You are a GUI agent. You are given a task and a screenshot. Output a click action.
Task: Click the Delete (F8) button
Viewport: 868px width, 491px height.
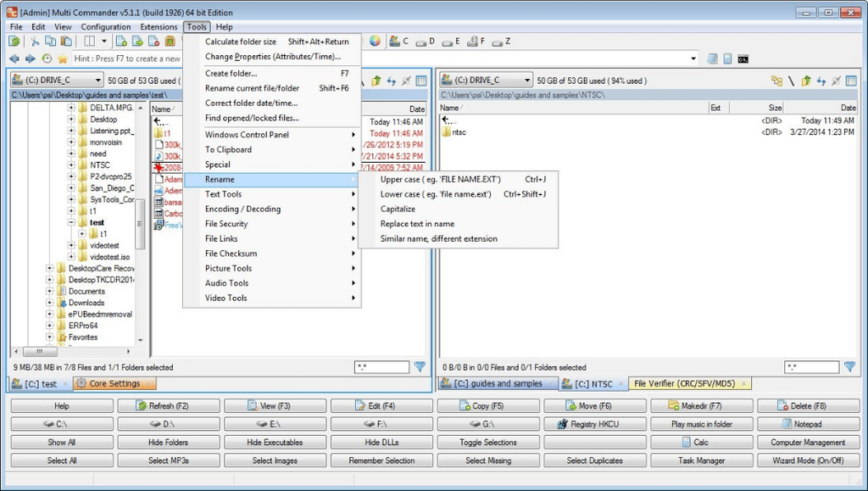pos(808,405)
